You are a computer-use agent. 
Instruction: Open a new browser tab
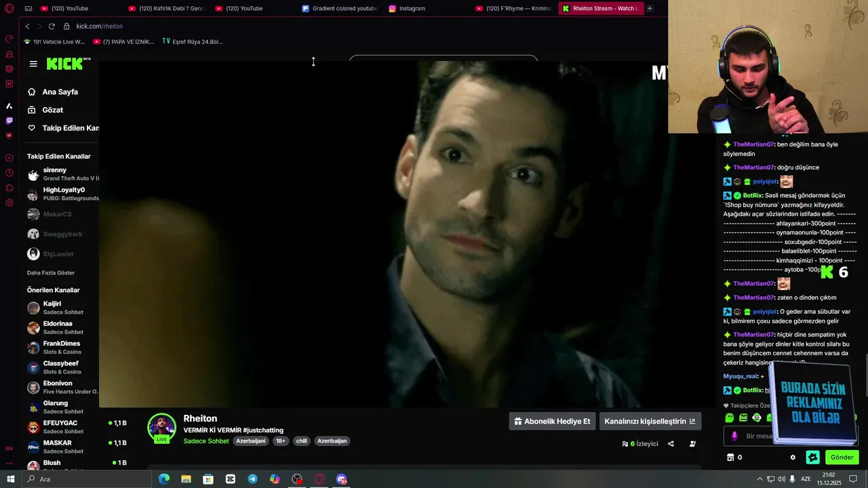650,9
